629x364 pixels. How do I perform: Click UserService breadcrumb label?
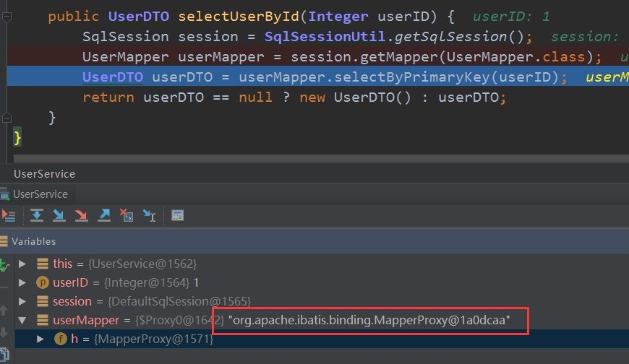(45, 174)
